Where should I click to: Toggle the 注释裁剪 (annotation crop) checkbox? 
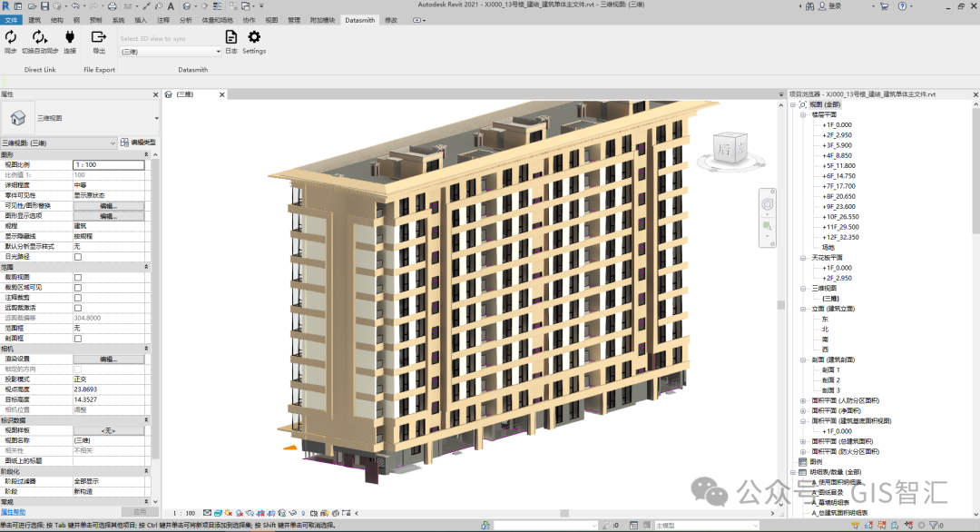click(x=78, y=298)
